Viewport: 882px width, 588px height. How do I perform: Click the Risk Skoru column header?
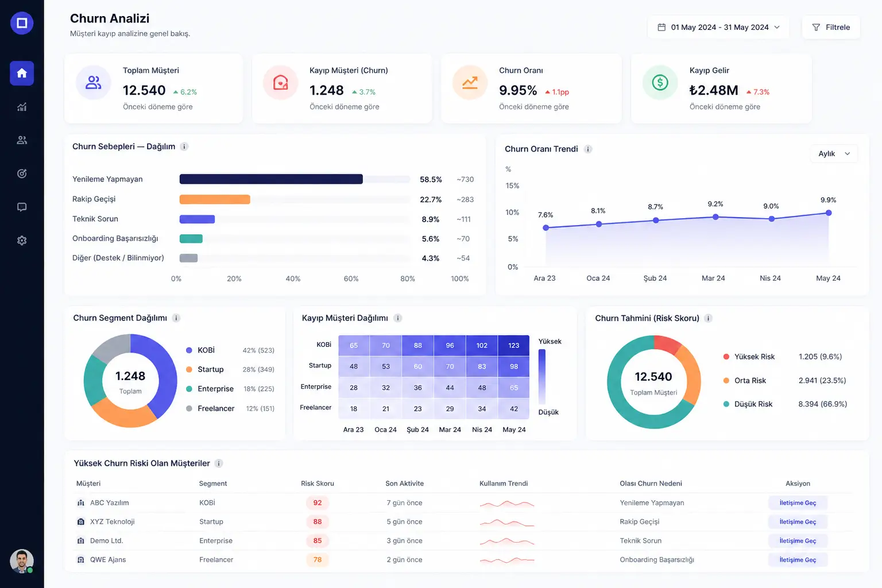pyautogui.click(x=318, y=483)
